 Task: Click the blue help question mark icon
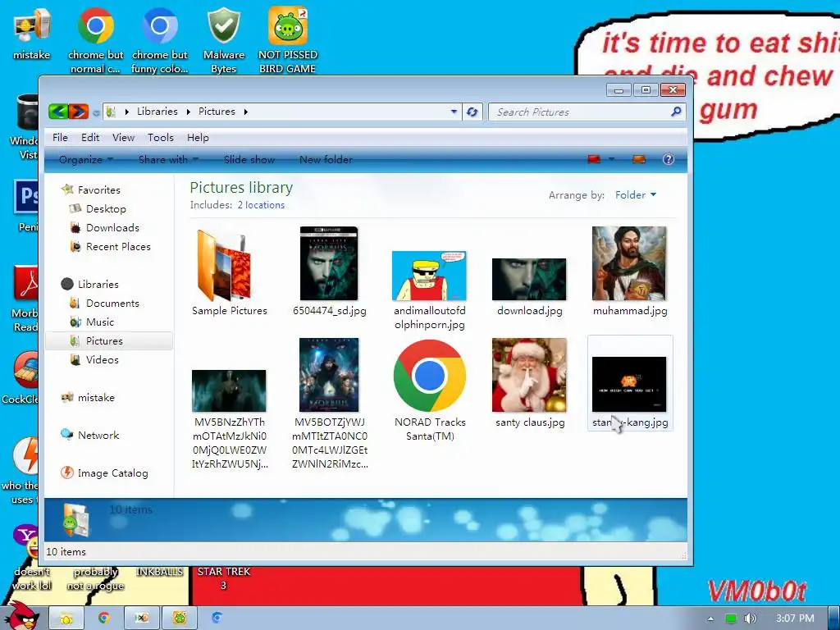click(x=668, y=159)
